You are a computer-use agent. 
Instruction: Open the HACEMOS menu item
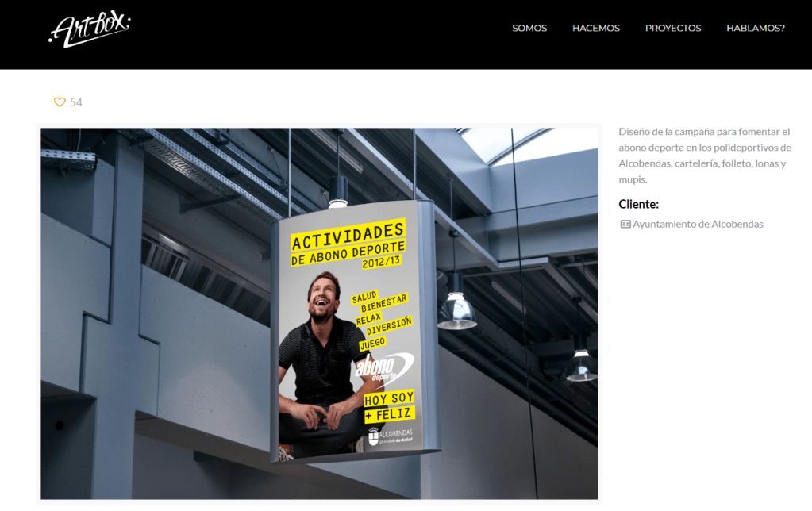(595, 28)
